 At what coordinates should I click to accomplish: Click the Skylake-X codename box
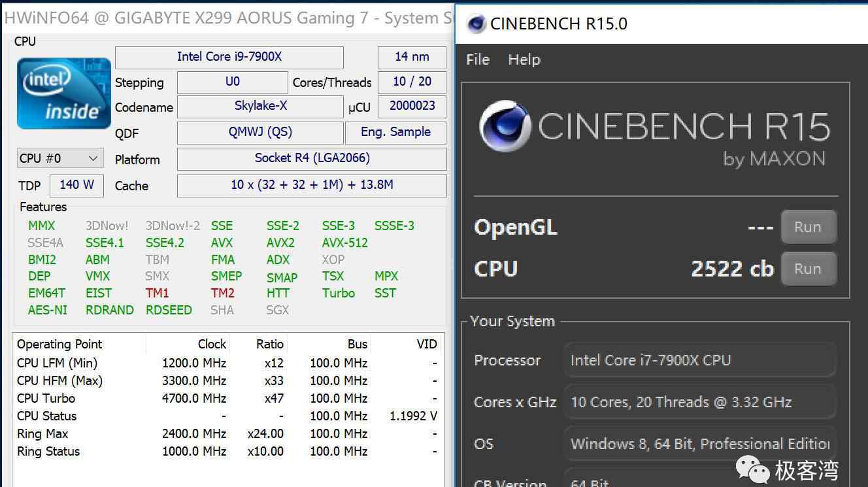point(261,107)
